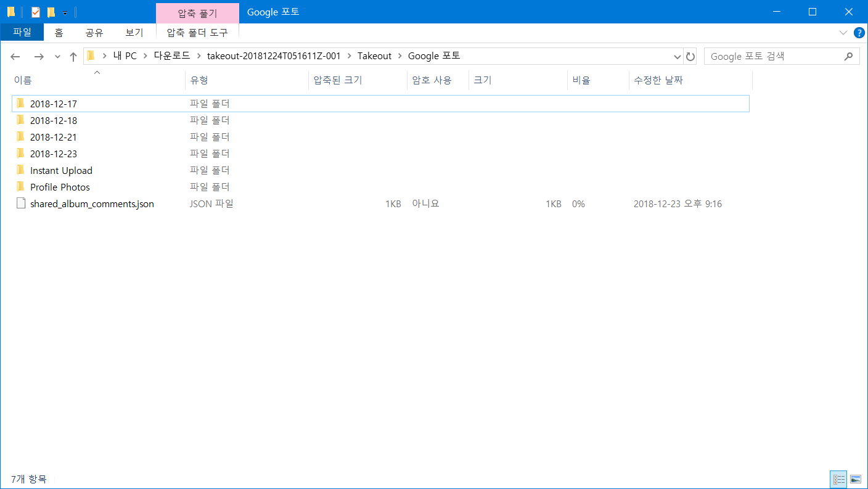Open Explorer Help question mark icon

[859, 33]
